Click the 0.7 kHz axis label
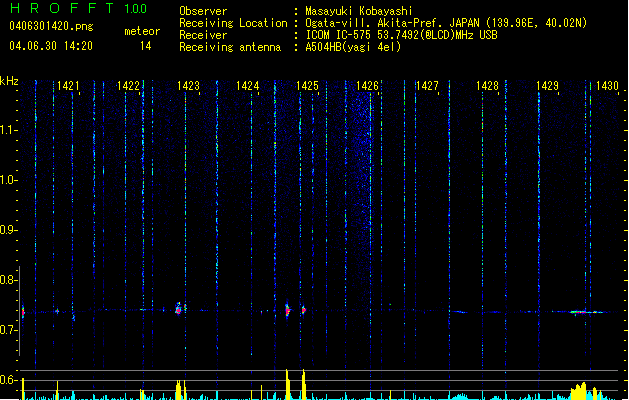The image size is (629, 400). tap(8, 330)
